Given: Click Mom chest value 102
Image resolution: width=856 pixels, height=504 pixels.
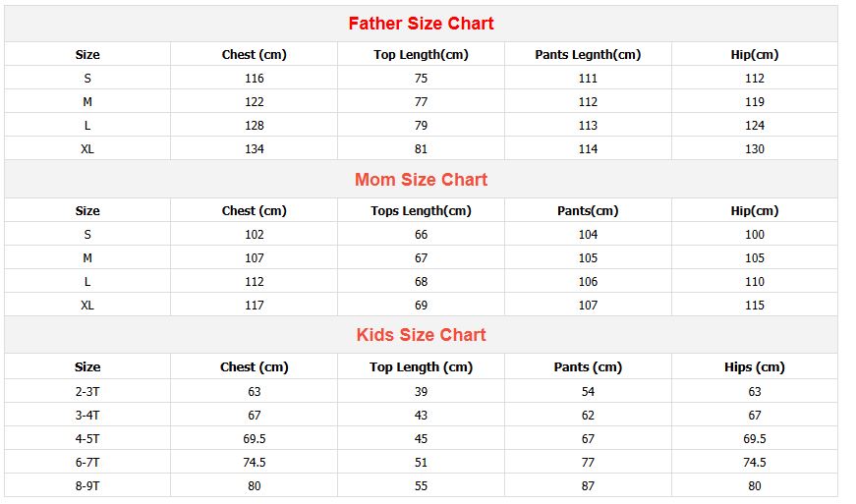Looking at the screenshot, I should pyautogui.click(x=255, y=235).
